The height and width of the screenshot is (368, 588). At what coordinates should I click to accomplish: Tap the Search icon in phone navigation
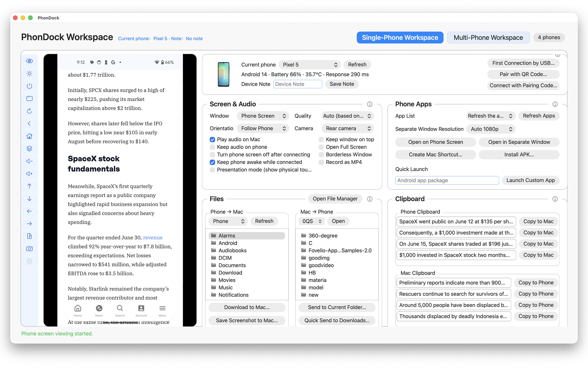(120, 311)
